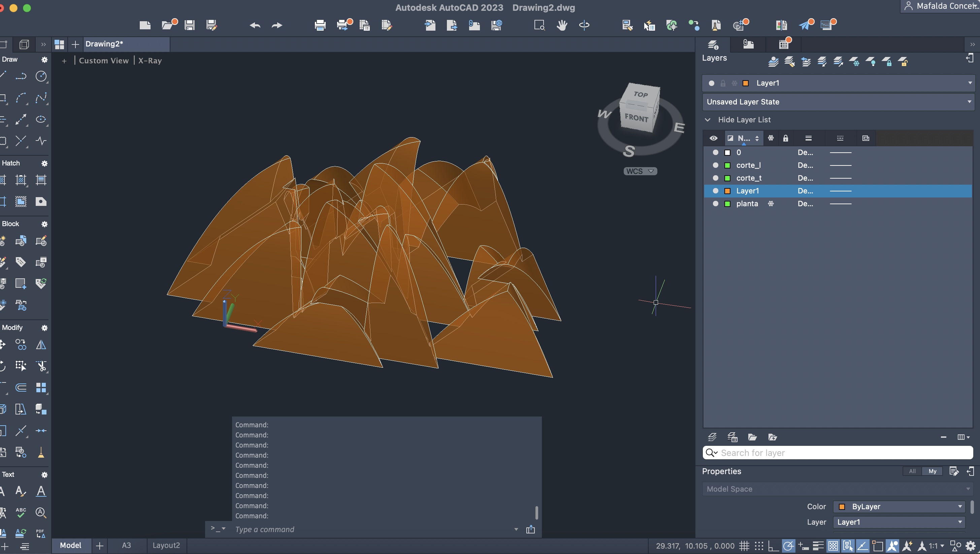Switch to the Layout2 tab
Image resolution: width=980 pixels, height=554 pixels.
coord(166,545)
